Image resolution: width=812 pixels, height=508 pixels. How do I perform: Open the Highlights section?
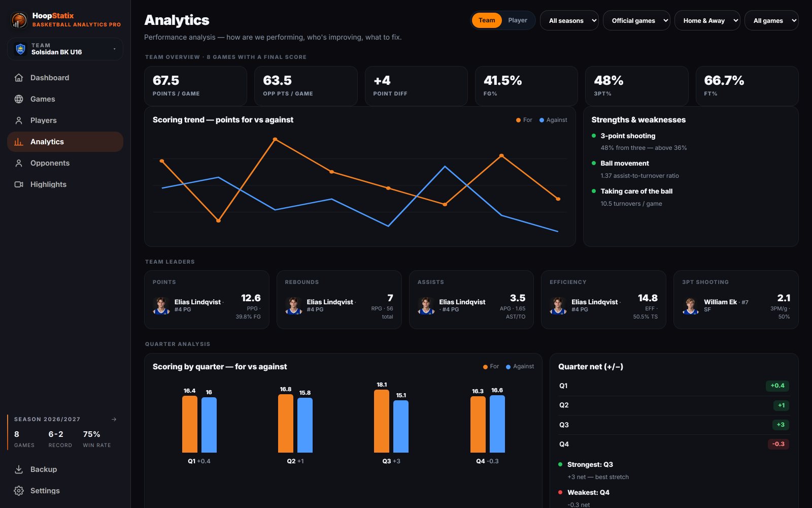pyautogui.click(x=65, y=184)
